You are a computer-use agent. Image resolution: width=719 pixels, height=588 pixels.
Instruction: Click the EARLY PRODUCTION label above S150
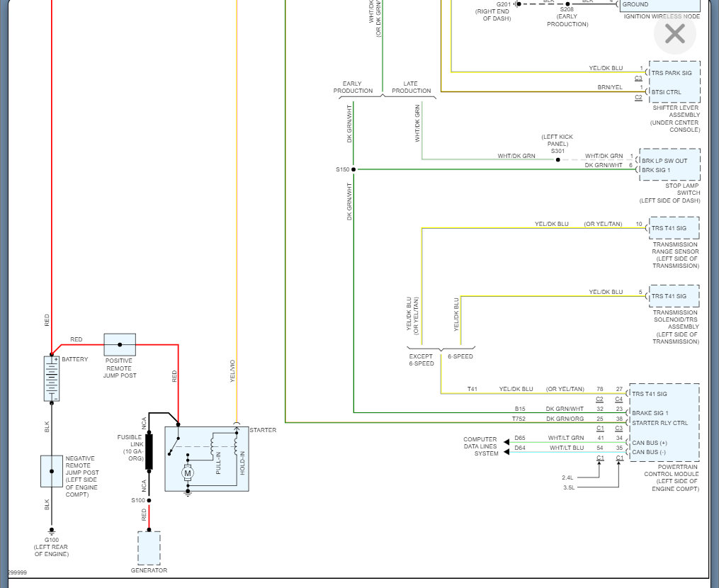tap(353, 87)
